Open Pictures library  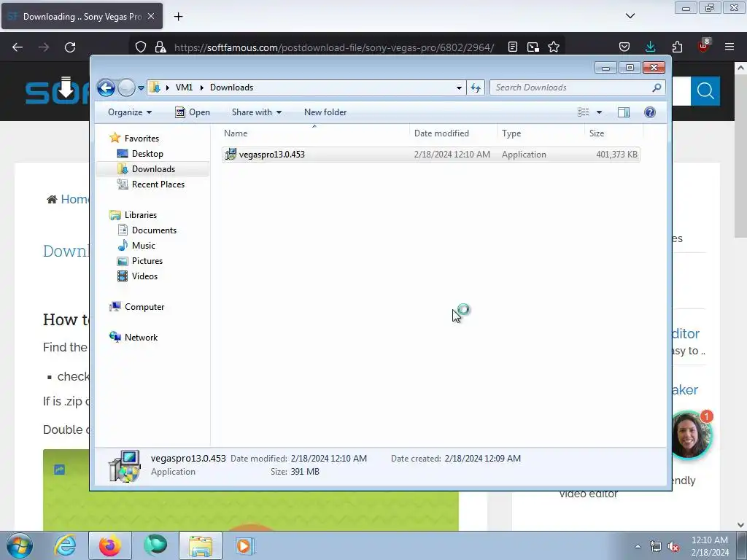(x=147, y=261)
